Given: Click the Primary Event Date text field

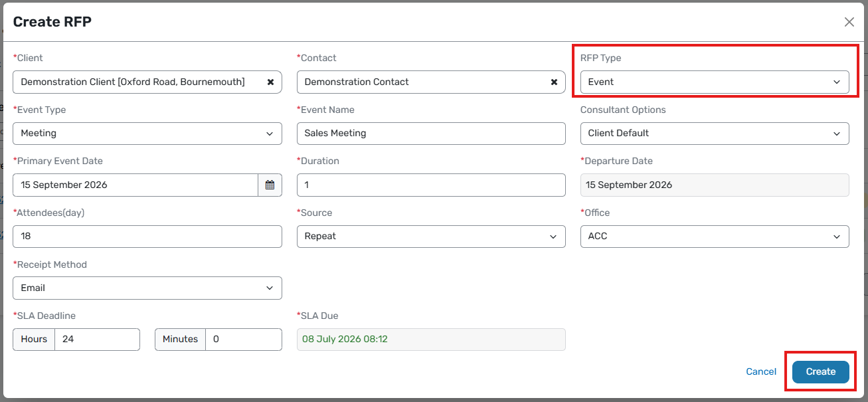Looking at the screenshot, I should (x=135, y=185).
